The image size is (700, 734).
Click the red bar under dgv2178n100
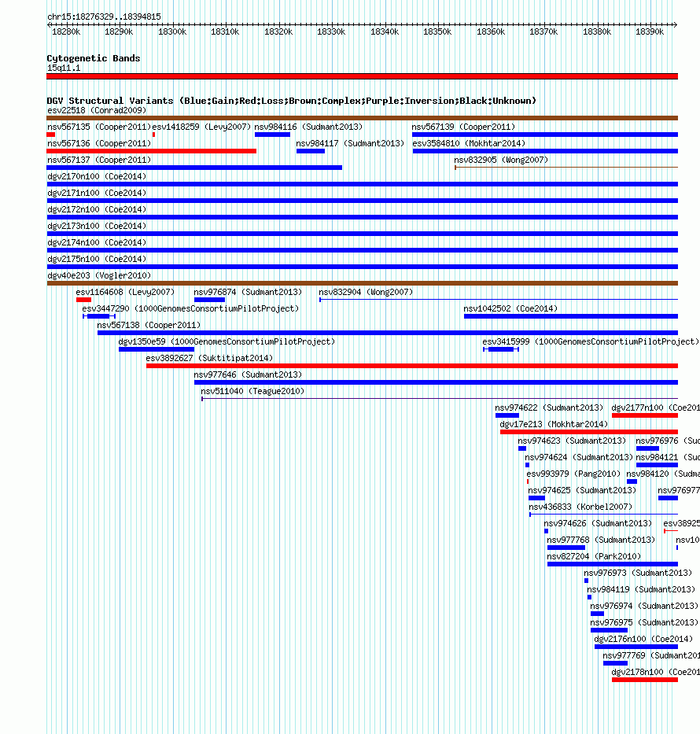tap(645, 680)
